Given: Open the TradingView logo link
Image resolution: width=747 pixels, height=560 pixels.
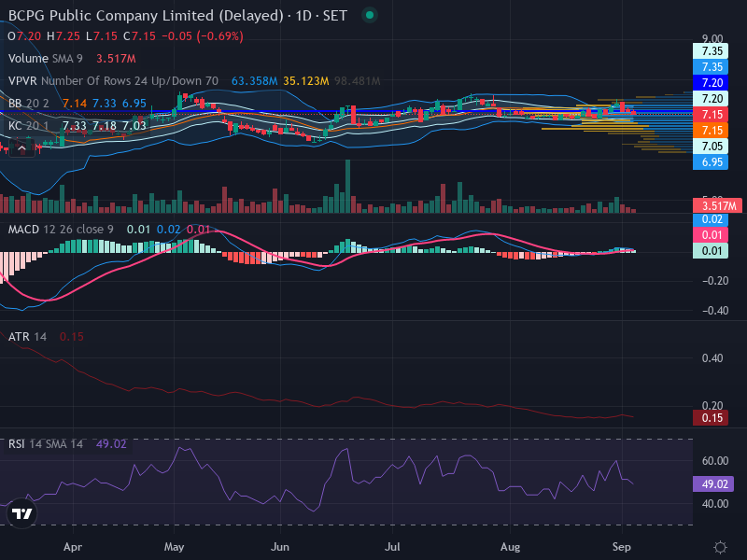Looking at the screenshot, I should tap(21, 513).
